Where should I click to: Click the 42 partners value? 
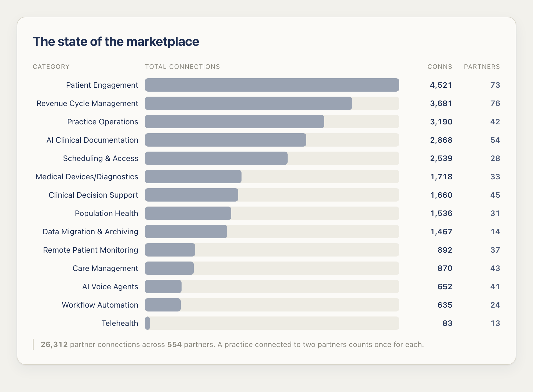pyautogui.click(x=495, y=122)
